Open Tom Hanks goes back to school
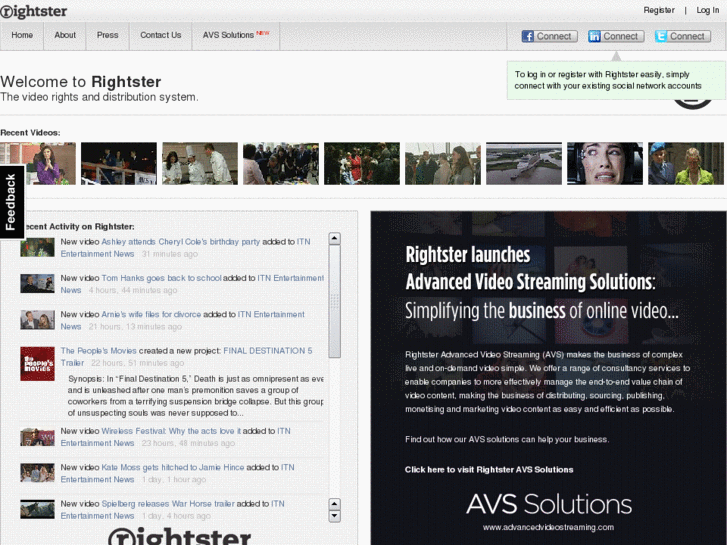 pos(161,278)
